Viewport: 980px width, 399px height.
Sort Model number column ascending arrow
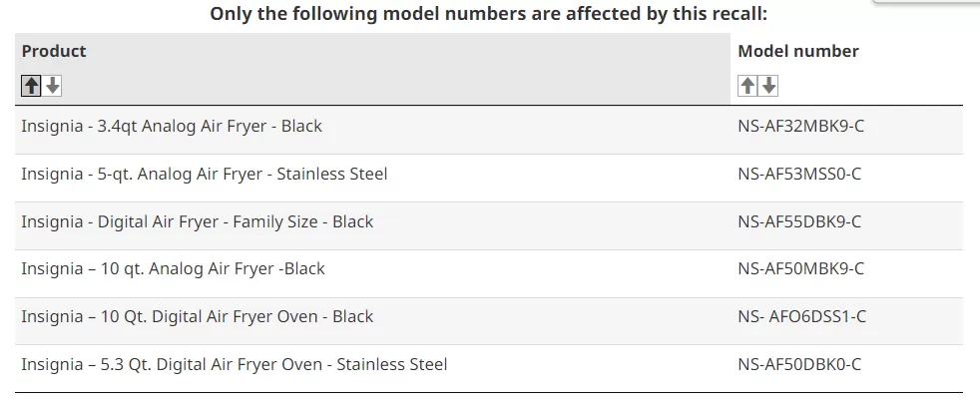click(747, 86)
